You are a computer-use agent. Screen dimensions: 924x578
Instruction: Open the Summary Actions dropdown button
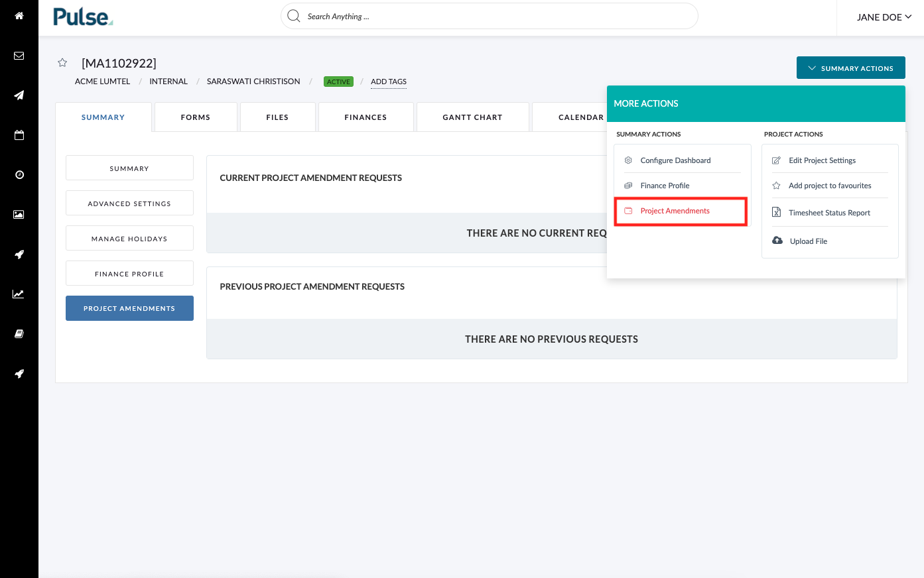[x=850, y=68]
